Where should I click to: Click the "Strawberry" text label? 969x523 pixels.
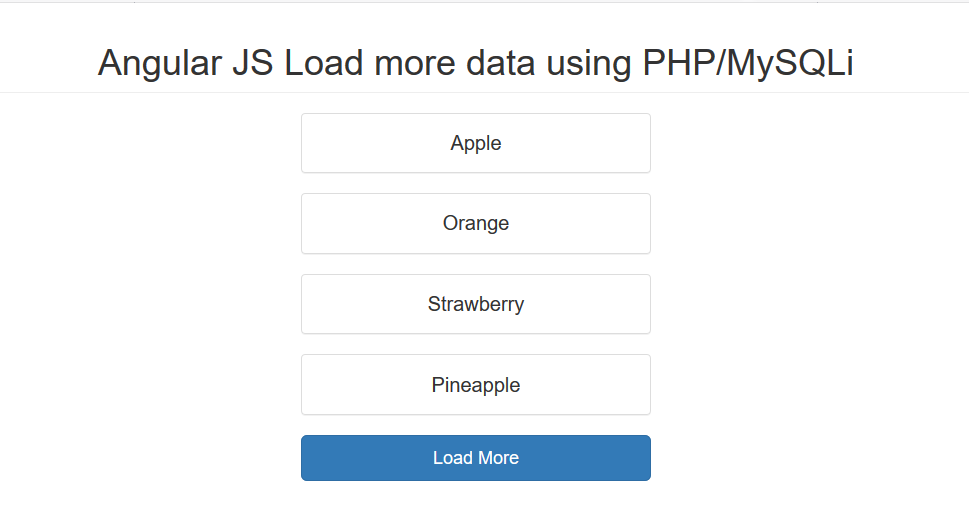[476, 305]
